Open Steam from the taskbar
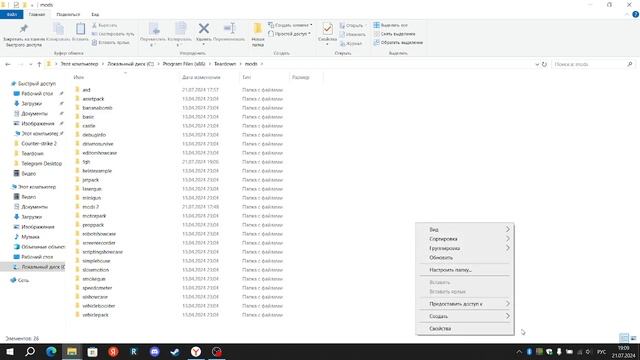 pos(175,351)
